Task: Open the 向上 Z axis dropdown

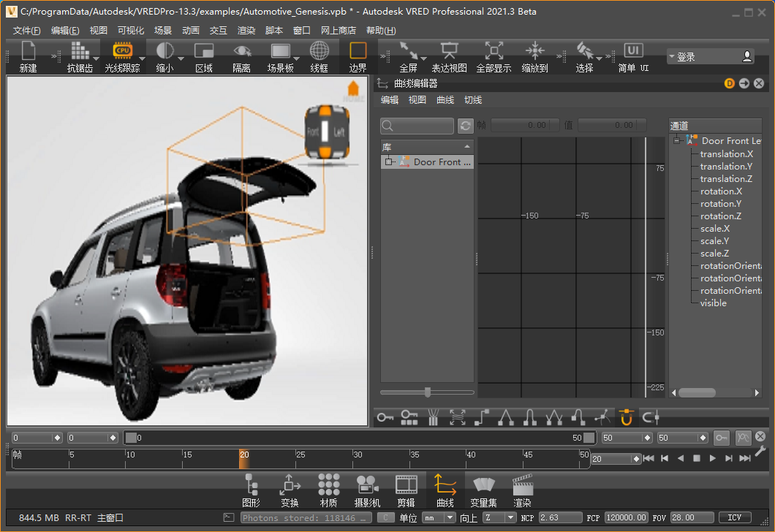Action: 499,517
